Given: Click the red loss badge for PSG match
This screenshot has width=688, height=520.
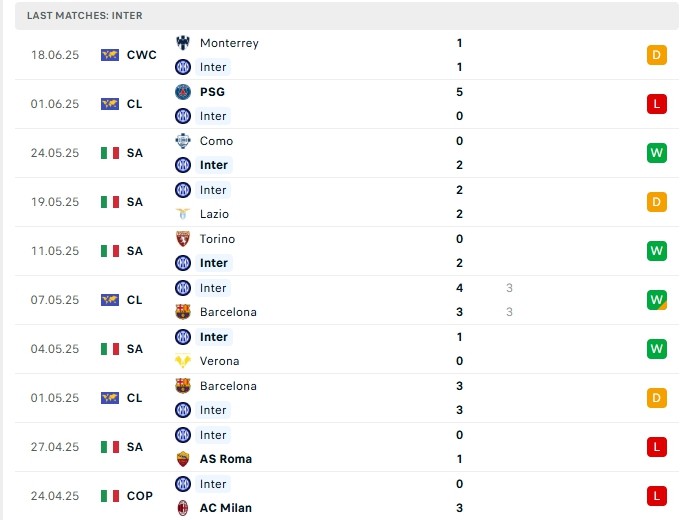Looking at the screenshot, I should (x=656, y=104).
